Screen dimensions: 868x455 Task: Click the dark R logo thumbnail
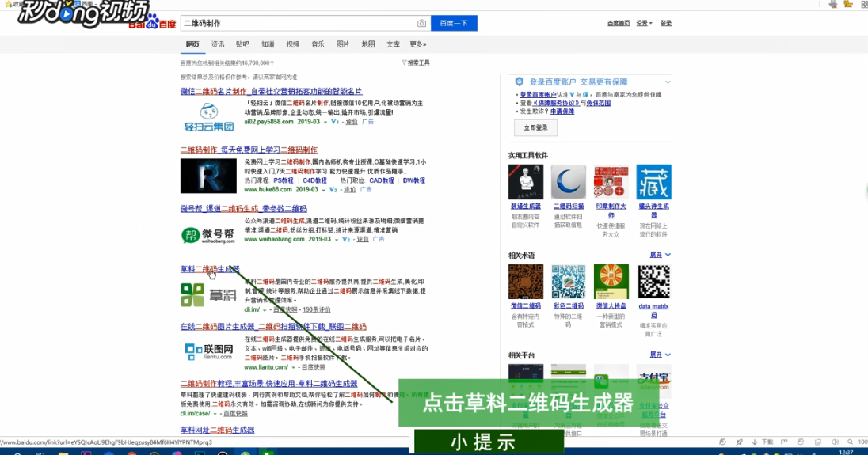coord(209,176)
